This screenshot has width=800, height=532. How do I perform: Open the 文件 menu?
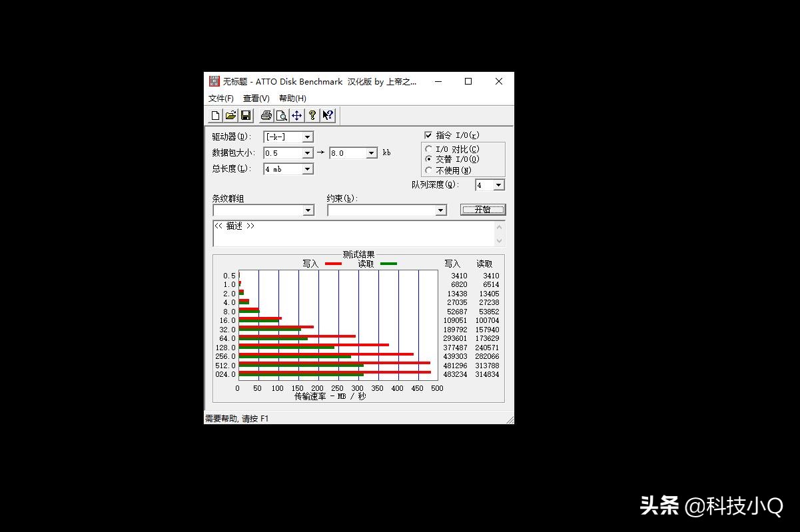pyautogui.click(x=220, y=98)
